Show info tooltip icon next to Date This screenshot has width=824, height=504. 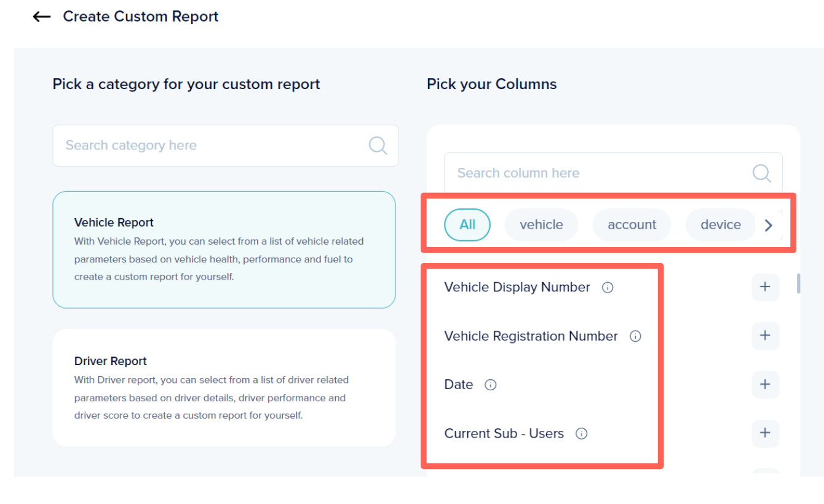[x=490, y=385]
